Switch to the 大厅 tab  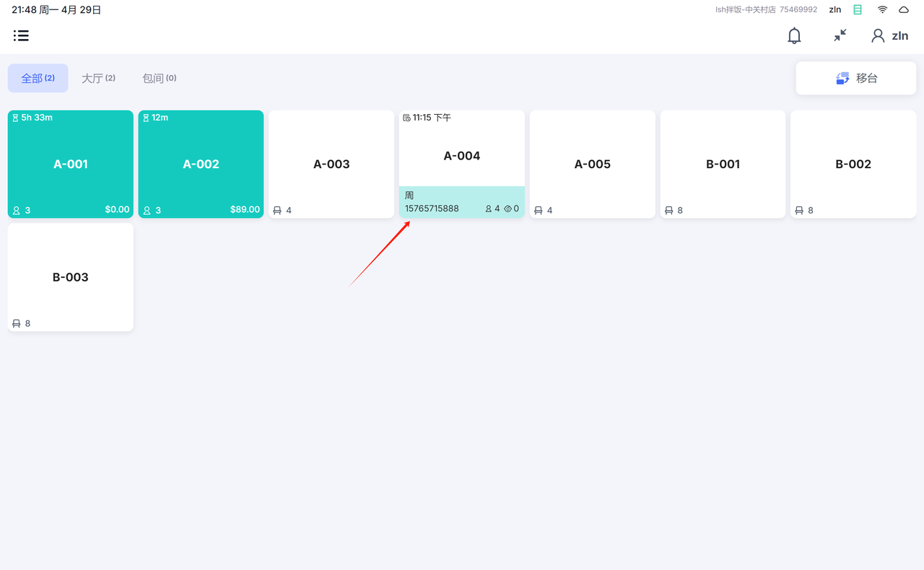coord(98,78)
